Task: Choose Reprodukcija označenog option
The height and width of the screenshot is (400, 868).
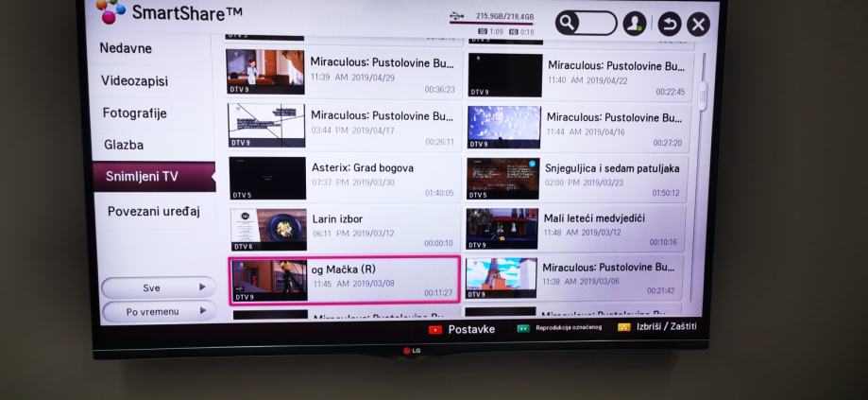Action: click(x=568, y=328)
